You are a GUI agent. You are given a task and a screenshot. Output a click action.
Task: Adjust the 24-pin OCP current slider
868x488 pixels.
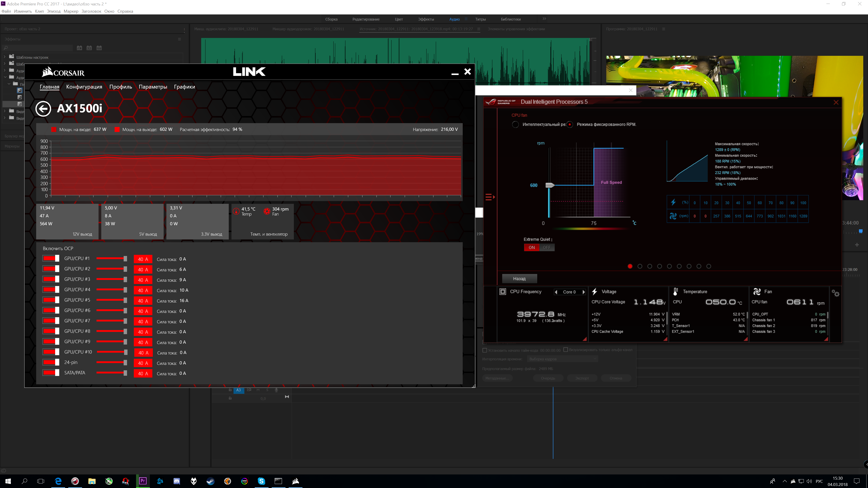click(x=125, y=362)
